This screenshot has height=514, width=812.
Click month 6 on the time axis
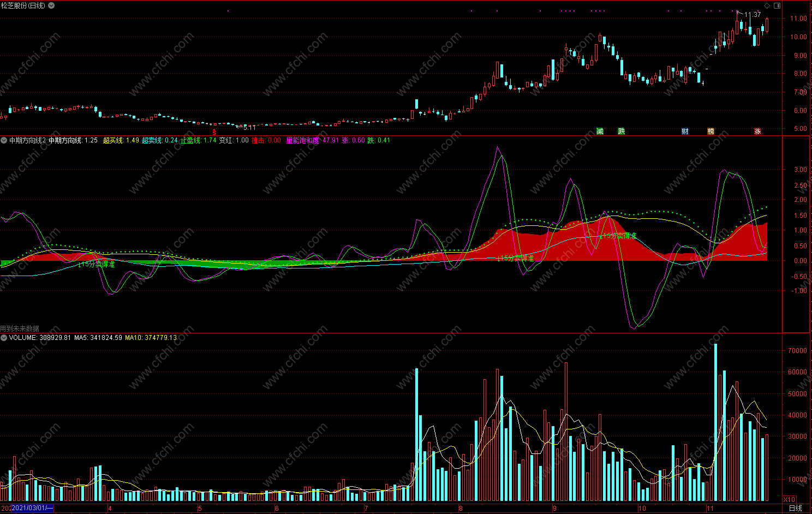click(277, 509)
